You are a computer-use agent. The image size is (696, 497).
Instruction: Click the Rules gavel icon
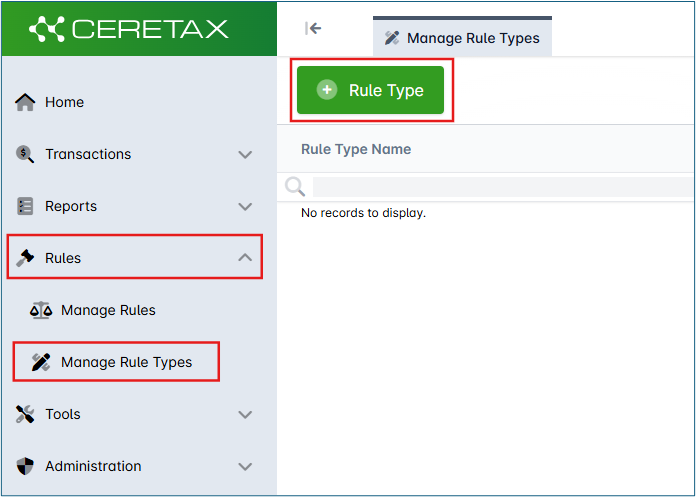[x=25, y=258]
